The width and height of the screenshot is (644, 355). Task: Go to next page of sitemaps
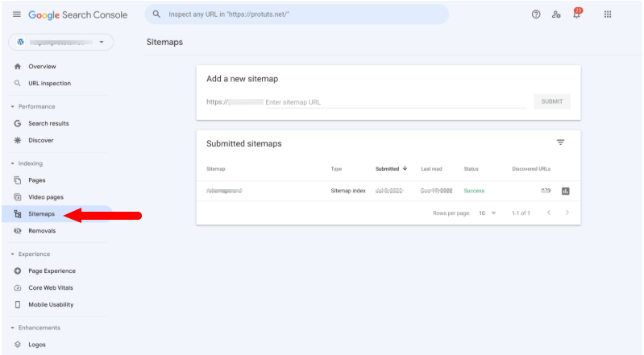(x=567, y=213)
